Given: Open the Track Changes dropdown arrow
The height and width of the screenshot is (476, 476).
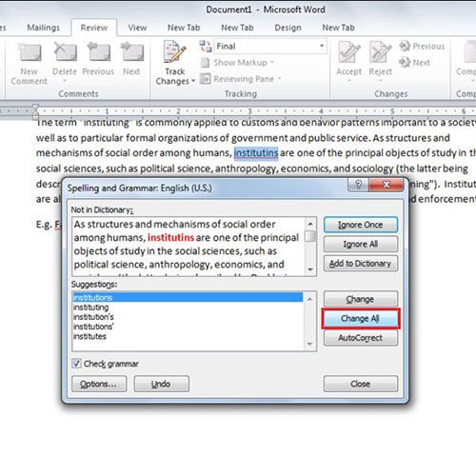Looking at the screenshot, I should click(193, 81).
